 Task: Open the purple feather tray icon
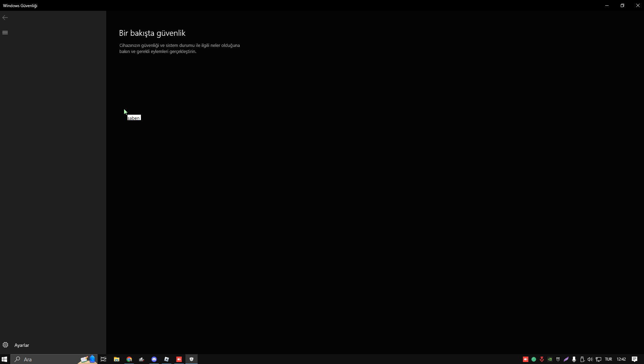coord(566,359)
